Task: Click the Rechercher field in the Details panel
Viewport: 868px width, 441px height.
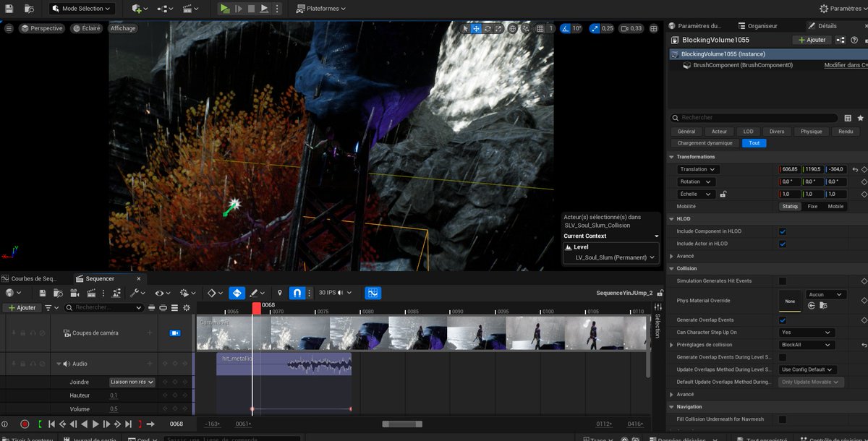Action: (753, 117)
